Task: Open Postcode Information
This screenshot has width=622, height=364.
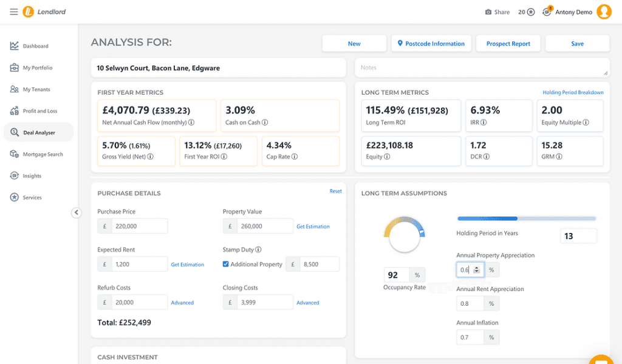Action: [x=431, y=44]
